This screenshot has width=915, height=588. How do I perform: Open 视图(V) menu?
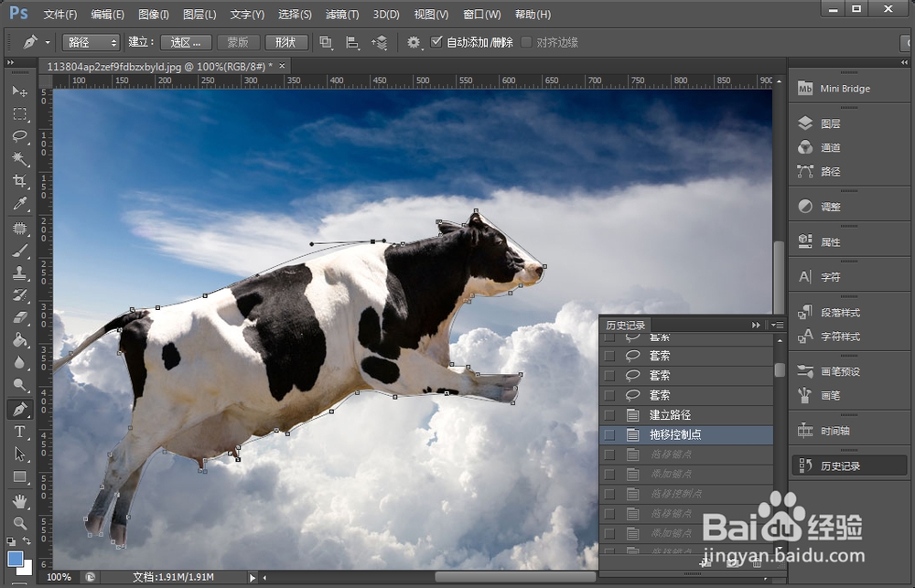click(431, 14)
